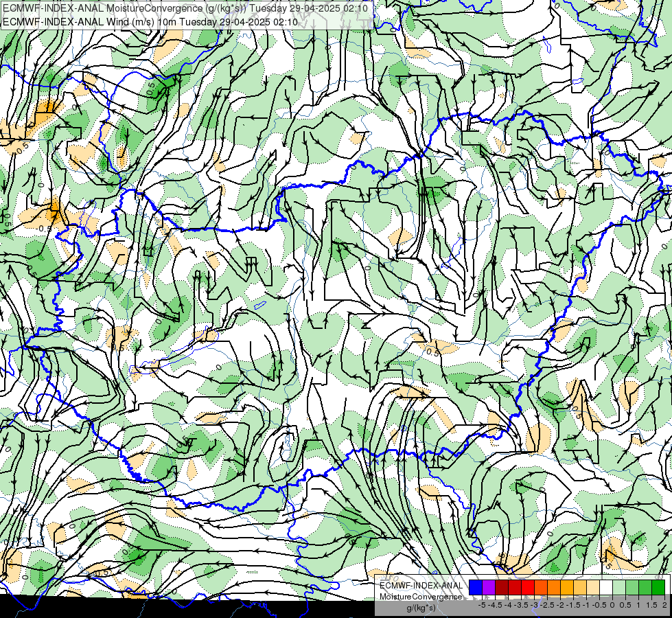Viewport: 672px width, 618px height.
Task: Click the Wind (m/s) 10m title line
Action: (x=150, y=22)
